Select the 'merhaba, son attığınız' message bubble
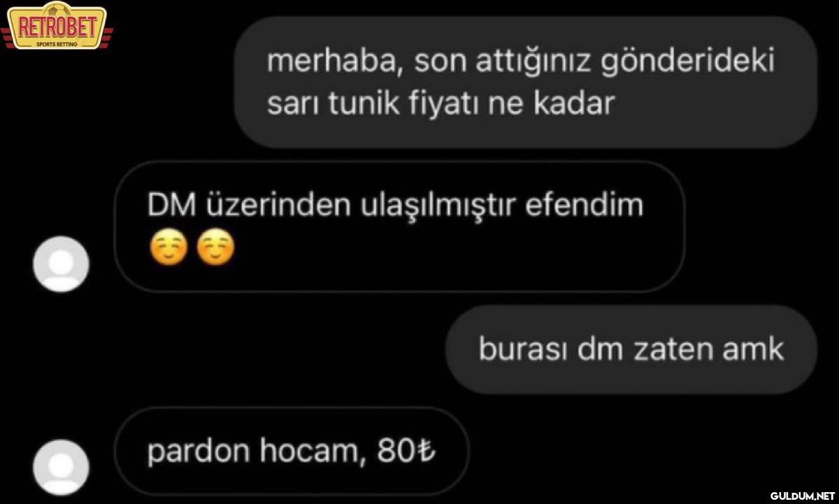Image resolution: width=839 pixels, height=504 pixels. [x=525, y=82]
